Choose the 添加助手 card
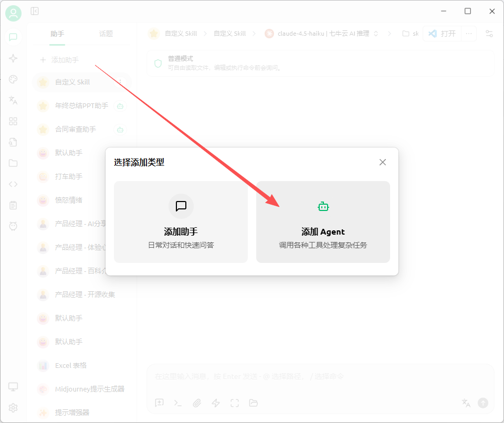 pos(181,222)
